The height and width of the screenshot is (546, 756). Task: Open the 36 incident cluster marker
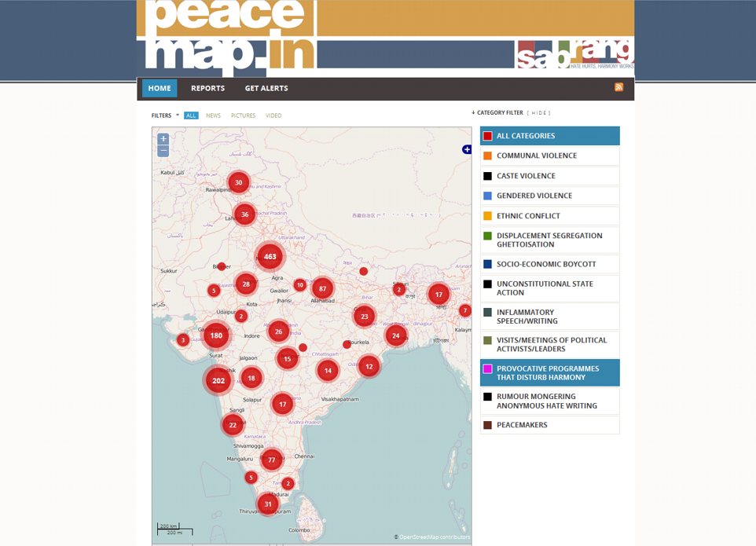245,214
